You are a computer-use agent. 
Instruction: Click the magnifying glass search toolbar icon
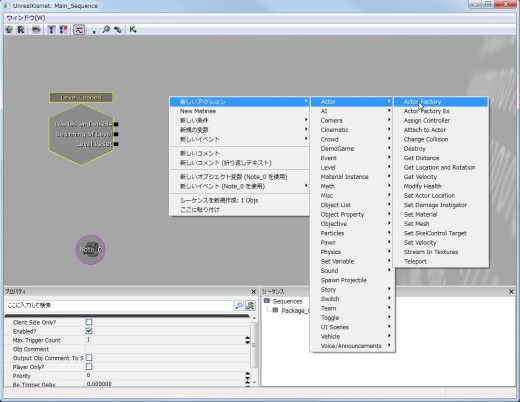point(106,30)
